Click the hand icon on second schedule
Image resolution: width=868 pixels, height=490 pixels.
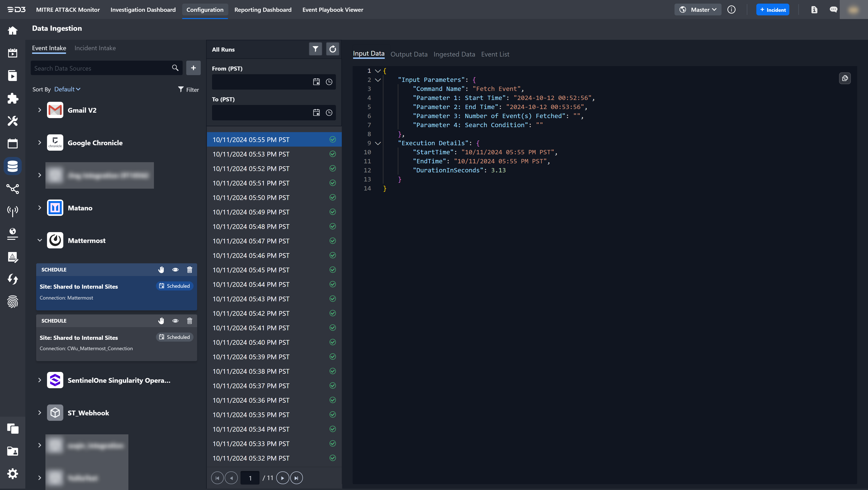point(161,321)
